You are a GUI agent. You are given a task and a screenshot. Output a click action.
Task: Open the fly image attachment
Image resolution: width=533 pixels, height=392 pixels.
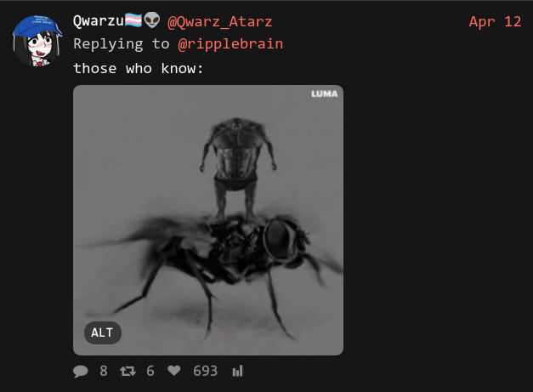pos(208,220)
